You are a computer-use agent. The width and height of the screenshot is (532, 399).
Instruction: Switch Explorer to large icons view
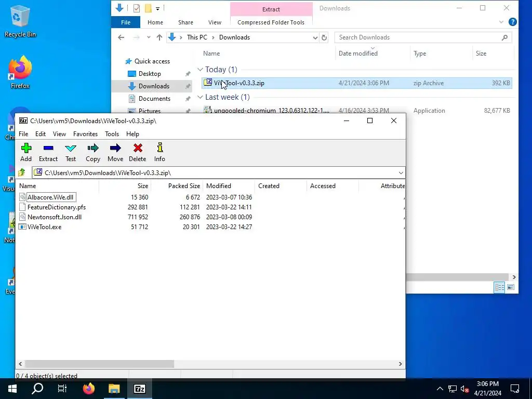[x=510, y=287]
